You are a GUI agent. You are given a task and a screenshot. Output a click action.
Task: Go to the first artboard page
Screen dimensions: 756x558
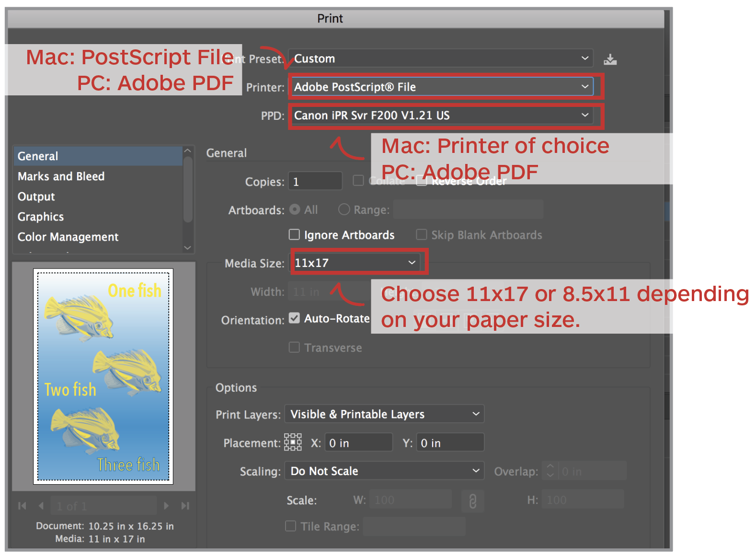22,506
